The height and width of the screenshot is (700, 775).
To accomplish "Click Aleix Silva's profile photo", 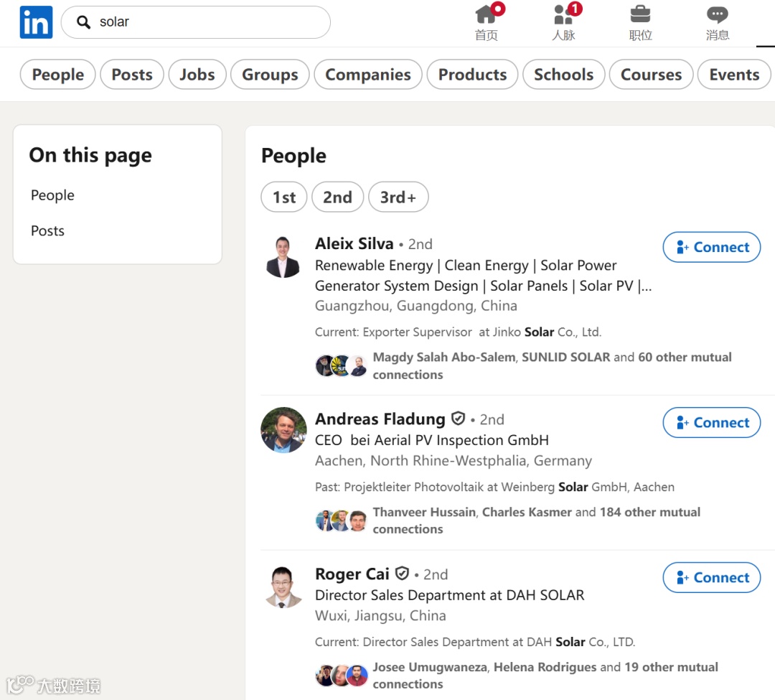I will click(283, 256).
